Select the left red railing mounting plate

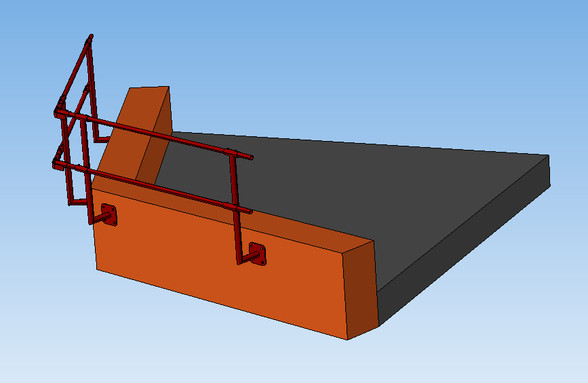[x=109, y=215]
